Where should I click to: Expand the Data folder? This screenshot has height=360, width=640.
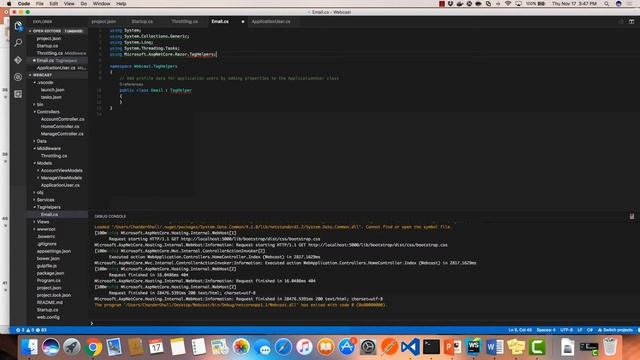tap(41, 141)
